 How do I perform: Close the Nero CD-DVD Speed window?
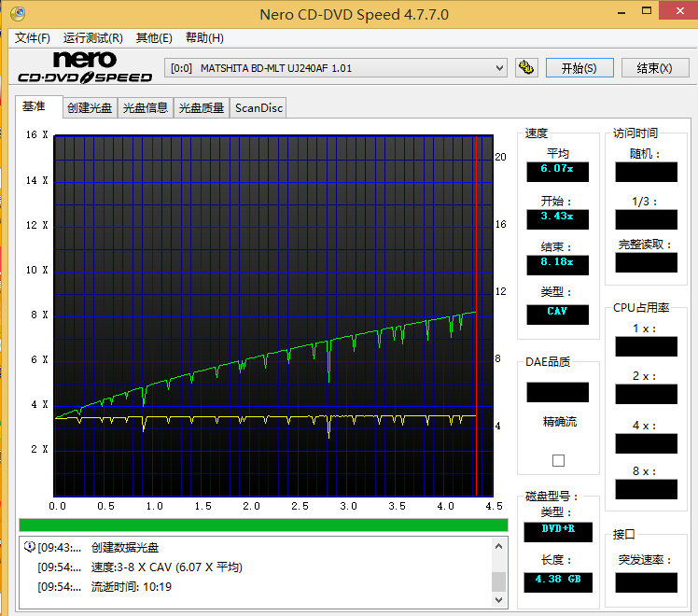(x=671, y=13)
